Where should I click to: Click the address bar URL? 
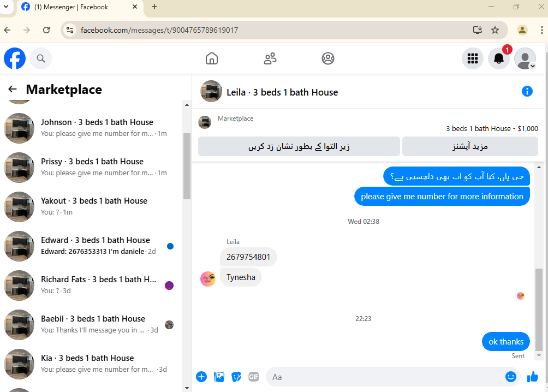pos(159,30)
